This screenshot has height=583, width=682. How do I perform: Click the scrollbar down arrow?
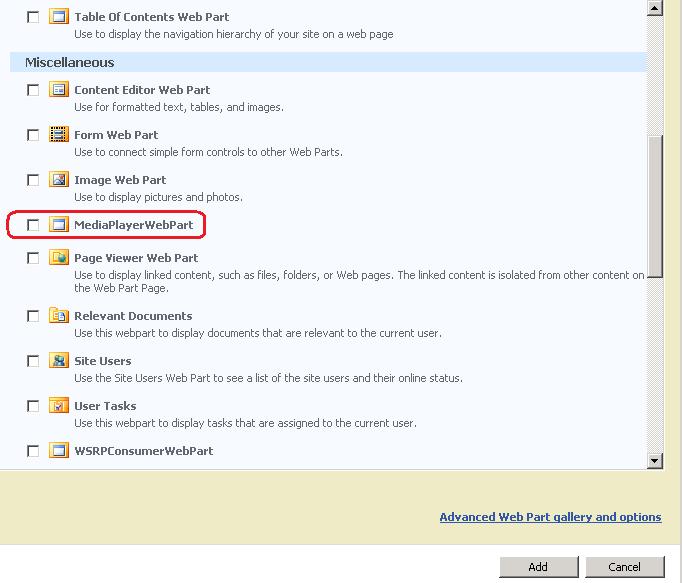tap(655, 460)
